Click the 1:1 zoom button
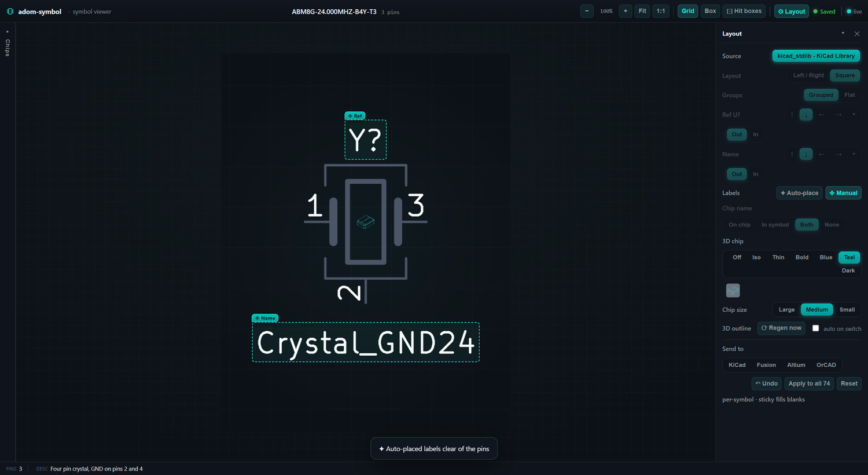The width and height of the screenshot is (868, 475). click(661, 11)
